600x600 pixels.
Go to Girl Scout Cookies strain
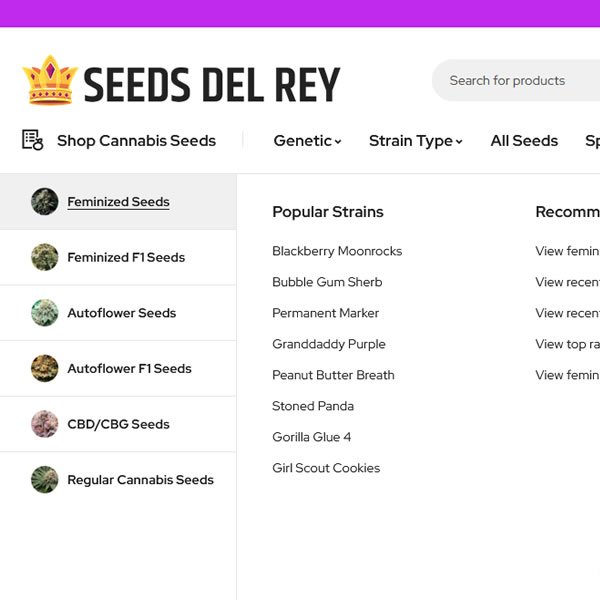click(326, 468)
